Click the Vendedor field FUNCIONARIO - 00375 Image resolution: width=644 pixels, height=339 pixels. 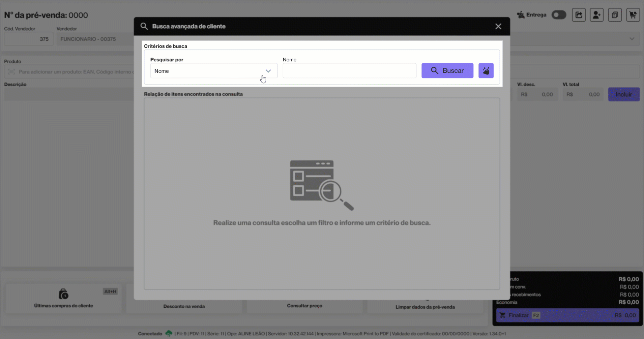pos(95,39)
